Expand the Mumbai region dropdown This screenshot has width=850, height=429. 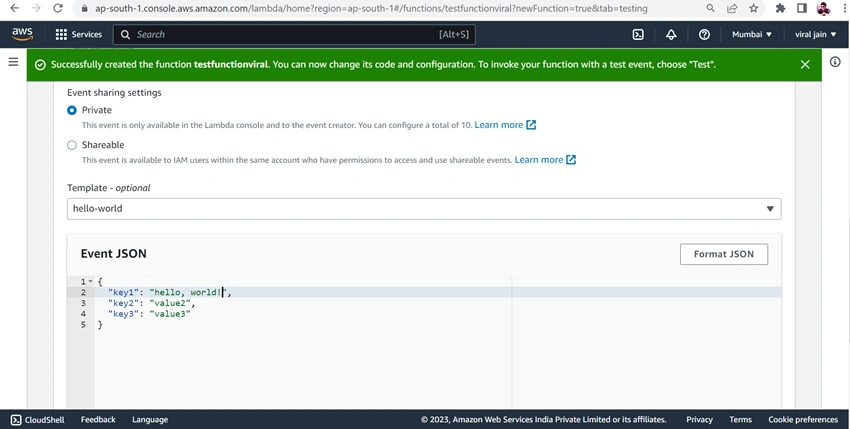[x=751, y=34]
